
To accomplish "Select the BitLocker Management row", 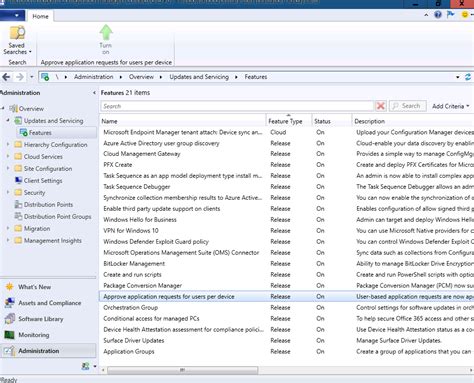I will (x=287, y=264).
